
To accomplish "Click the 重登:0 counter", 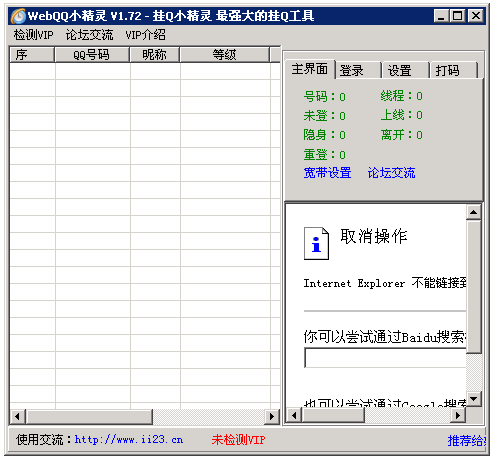I will coord(324,155).
